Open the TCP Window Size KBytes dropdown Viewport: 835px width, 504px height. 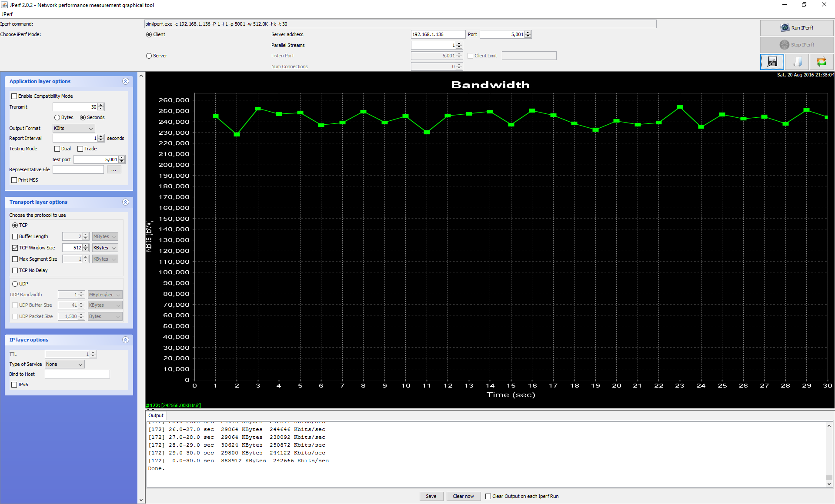(105, 248)
